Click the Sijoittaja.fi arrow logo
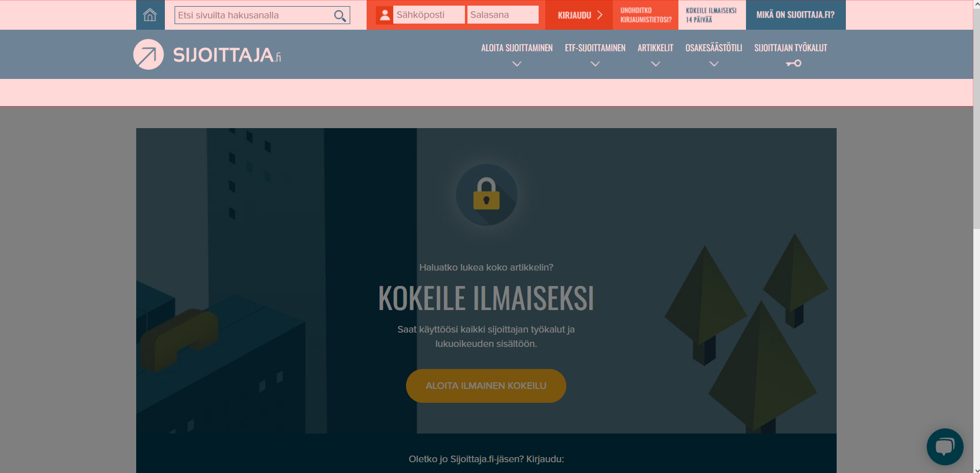Screen dimensions: 980x473 (148, 54)
